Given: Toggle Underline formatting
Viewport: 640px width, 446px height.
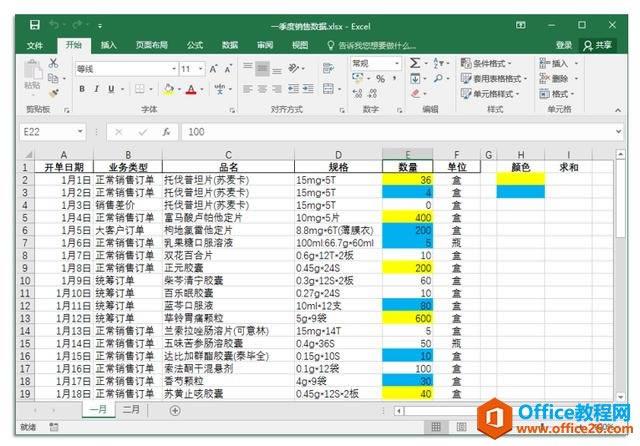Looking at the screenshot, I should 111,89.
